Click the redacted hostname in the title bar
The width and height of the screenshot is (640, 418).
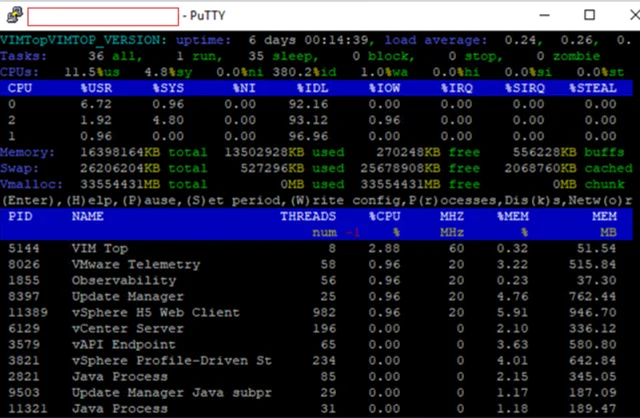(103, 17)
